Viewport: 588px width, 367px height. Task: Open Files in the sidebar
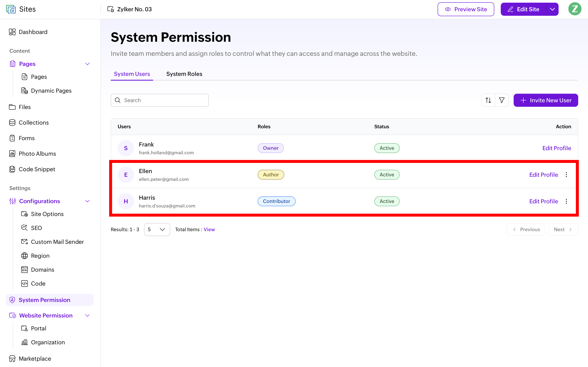[x=20, y=107]
